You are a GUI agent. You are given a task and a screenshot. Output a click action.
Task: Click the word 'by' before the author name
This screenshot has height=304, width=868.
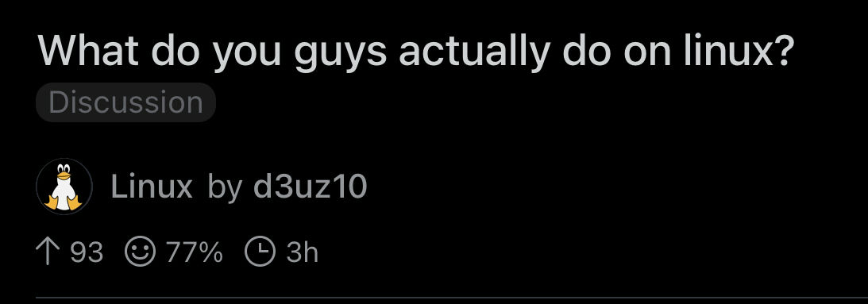225,188
